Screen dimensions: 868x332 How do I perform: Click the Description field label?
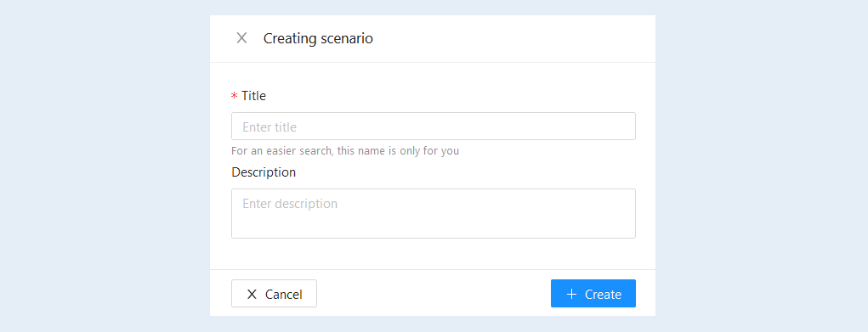[x=264, y=172]
